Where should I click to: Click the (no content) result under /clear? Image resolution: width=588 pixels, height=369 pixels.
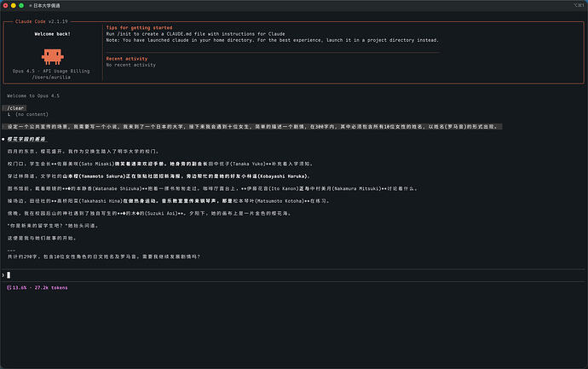[x=32, y=114]
